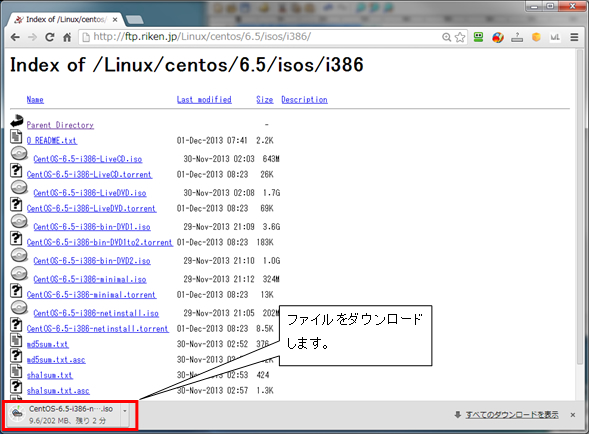Viewport: 589px width, 434px height.
Task: Open the sha1sum.txt link
Action: (x=50, y=375)
